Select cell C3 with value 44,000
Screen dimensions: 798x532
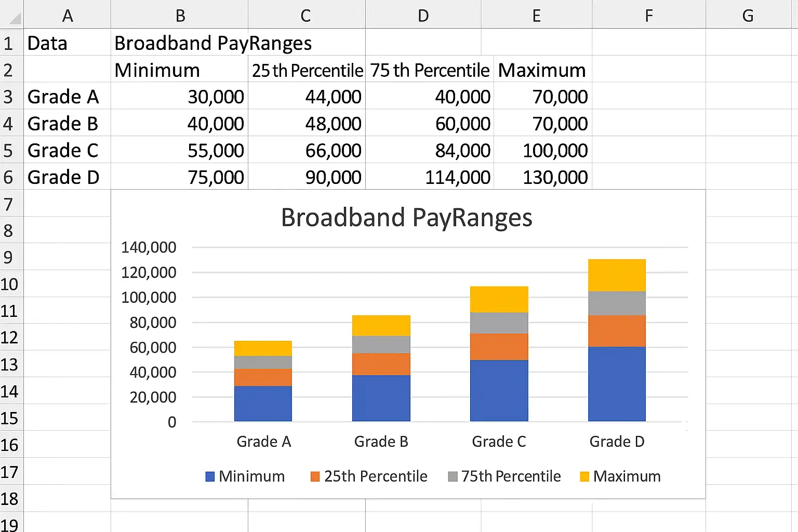pos(307,97)
